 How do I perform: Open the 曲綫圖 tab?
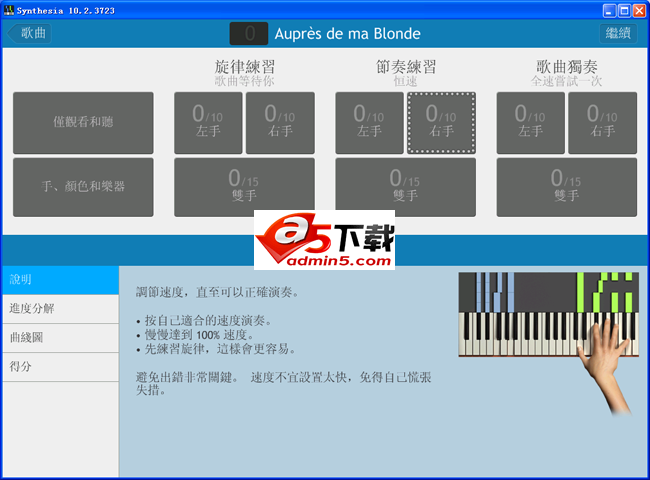(61, 338)
